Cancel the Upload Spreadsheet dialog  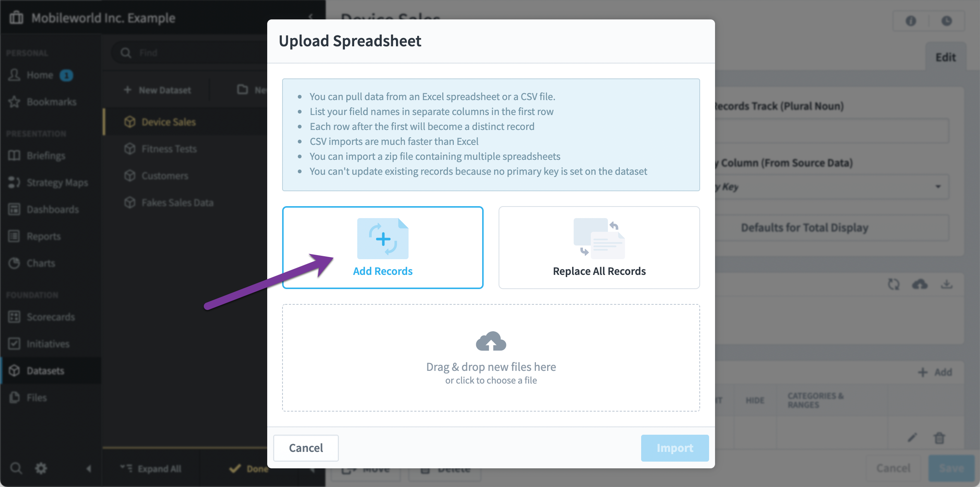tap(306, 448)
